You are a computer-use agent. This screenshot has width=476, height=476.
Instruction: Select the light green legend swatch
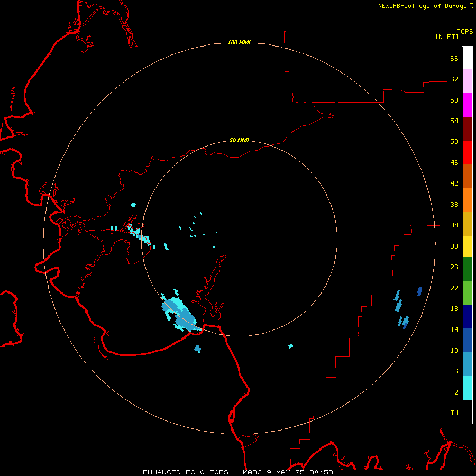[x=467, y=293]
